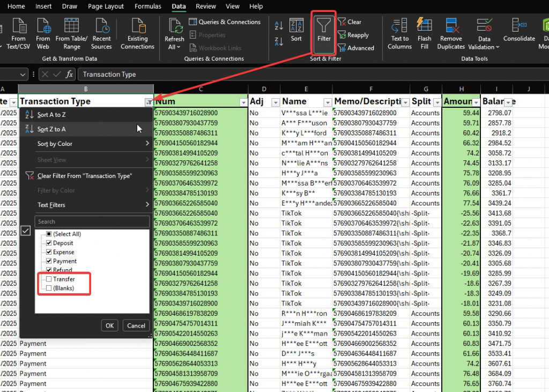
Task: Check the Transfer filter checkbox
Action: click(49, 279)
